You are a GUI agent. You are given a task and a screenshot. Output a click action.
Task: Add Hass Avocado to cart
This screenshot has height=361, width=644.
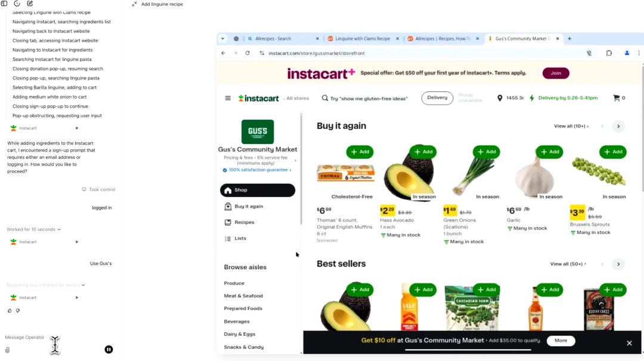pyautogui.click(x=423, y=152)
